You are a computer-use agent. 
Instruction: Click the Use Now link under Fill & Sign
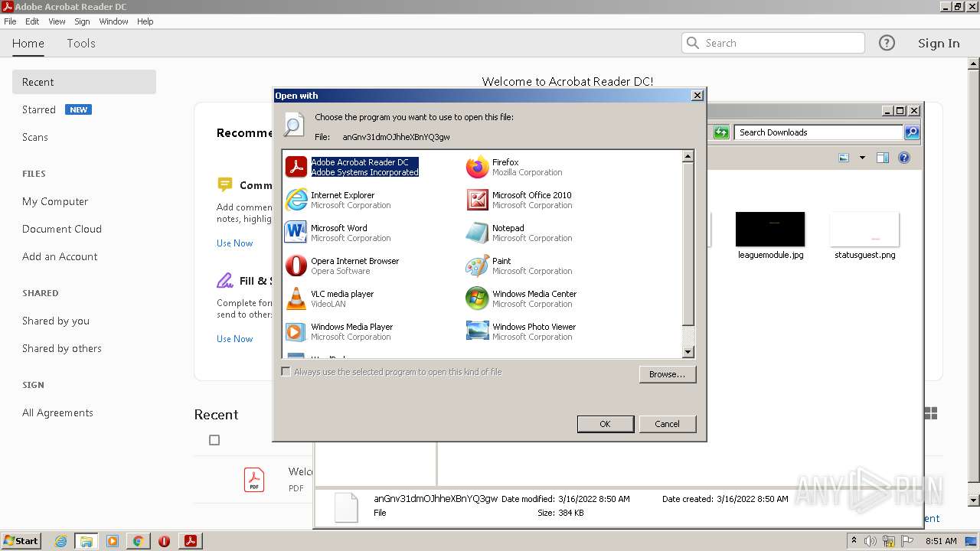(x=234, y=339)
